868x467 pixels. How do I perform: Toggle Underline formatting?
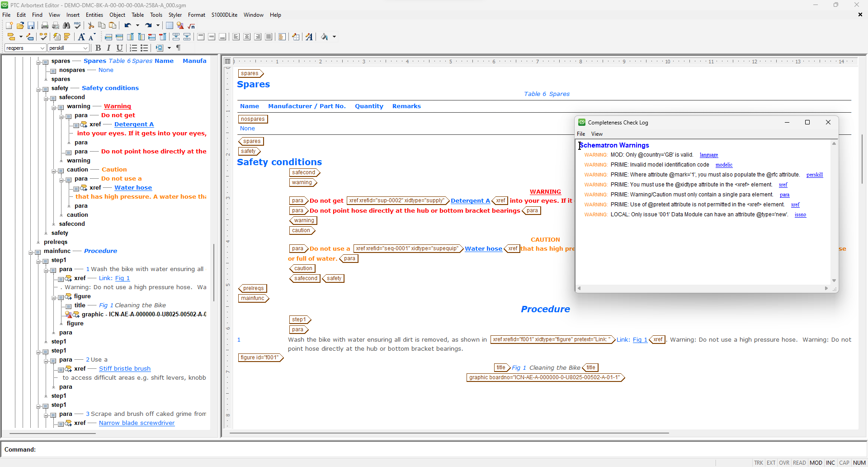pyautogui.click(x=119, y=48)
